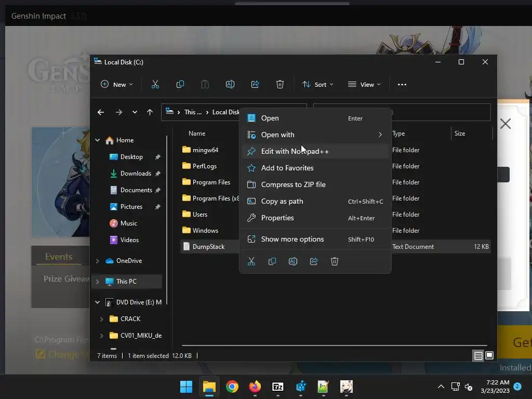
Task: Open Firefox from taskbar
Action: [x=255, y=387]
